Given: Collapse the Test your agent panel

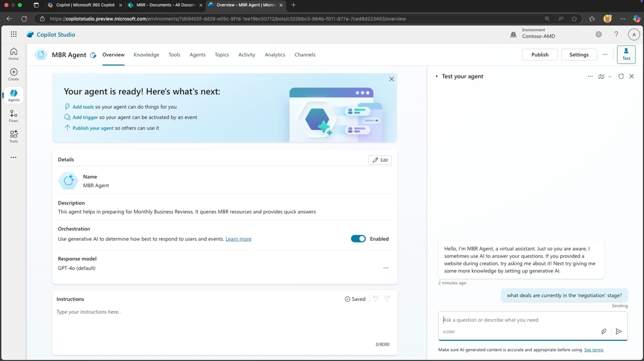Looking at the screenshot, I should point(437,76).
